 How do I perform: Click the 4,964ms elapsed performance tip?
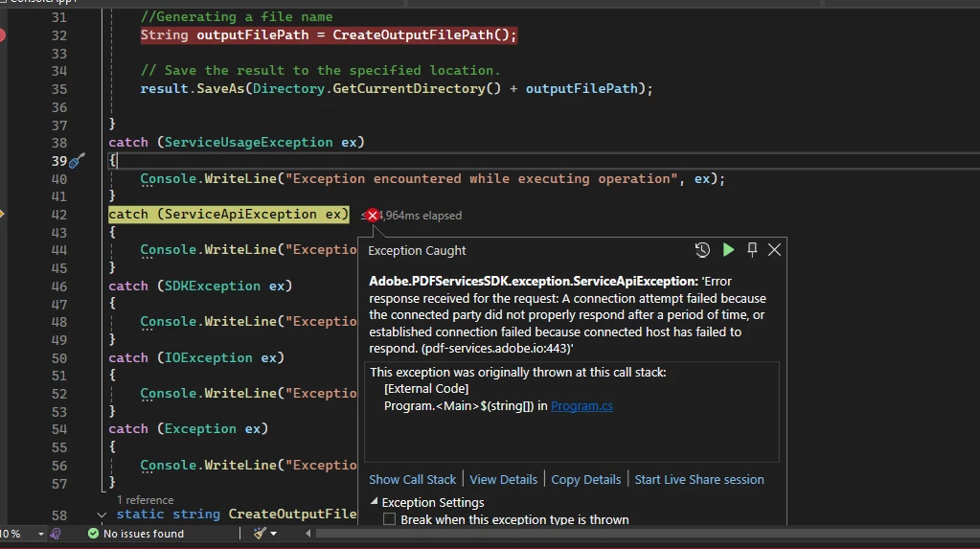421,216
